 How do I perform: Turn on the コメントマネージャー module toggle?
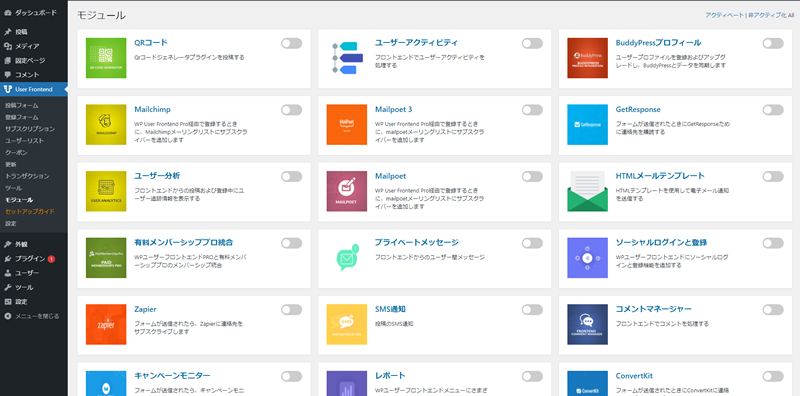[773, 310]
